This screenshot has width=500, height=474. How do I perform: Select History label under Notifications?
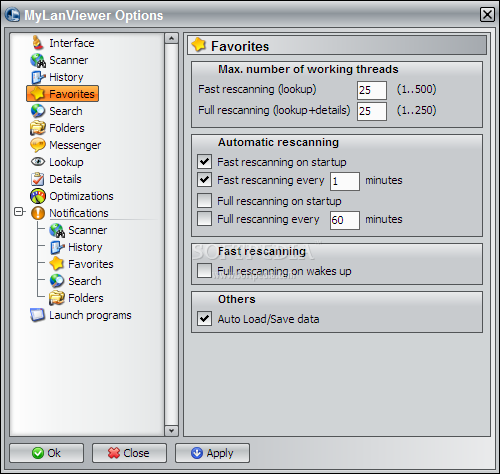coord(85,247)
